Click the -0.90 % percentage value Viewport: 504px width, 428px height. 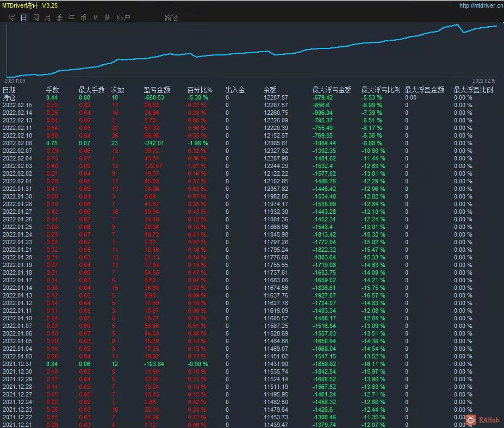[198, 364]
